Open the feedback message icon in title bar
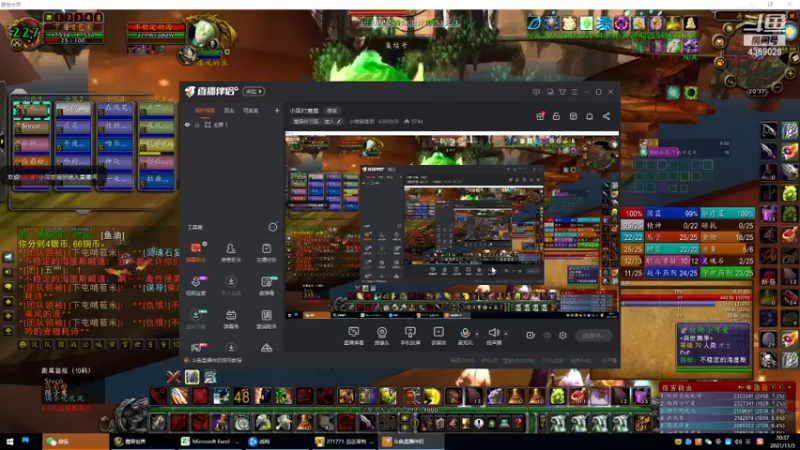Screen dimensions: 800x450 coord(536,92)
